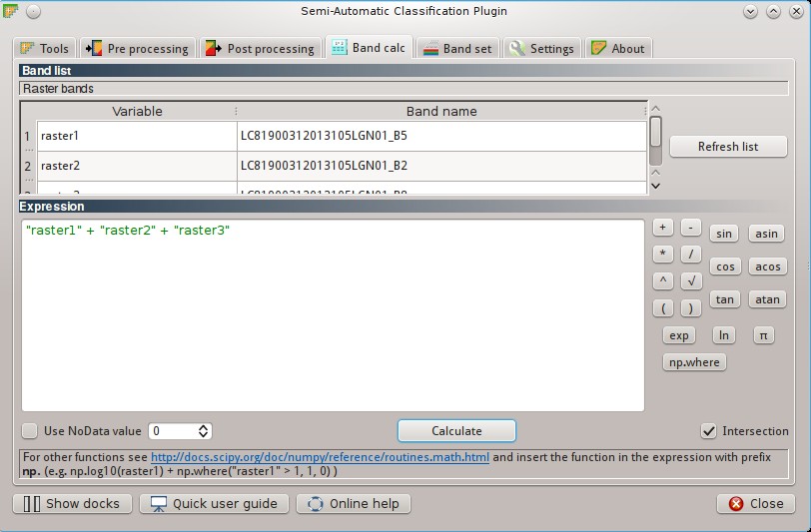Insert a closing parenthesis
The image size is (811, 532).
691,308
